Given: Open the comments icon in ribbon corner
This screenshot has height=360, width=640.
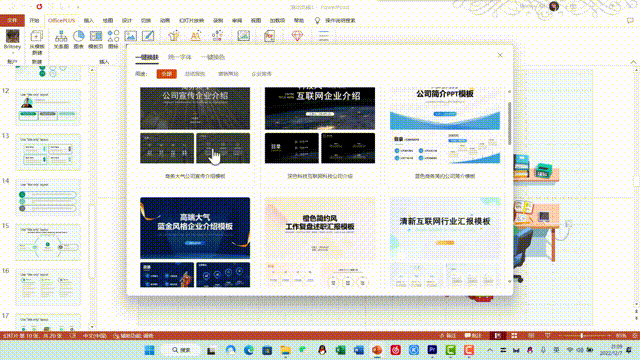Looking at the screenshot, I should [630, 20].
